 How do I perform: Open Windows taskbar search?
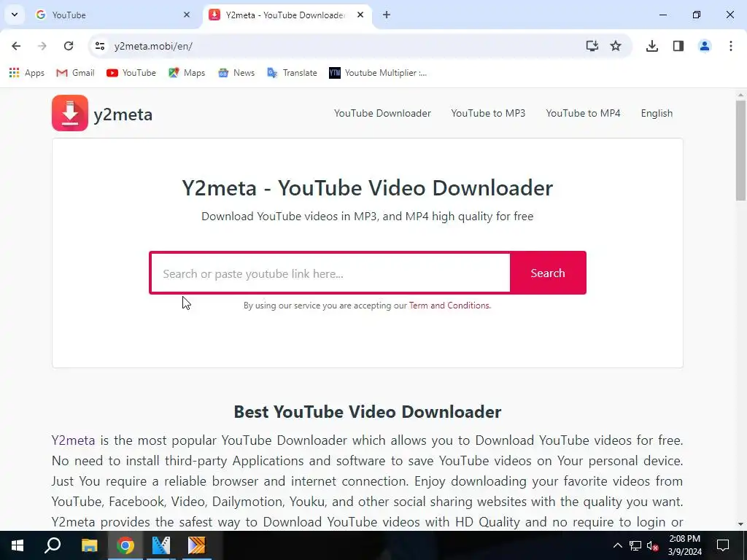point(53,545)
